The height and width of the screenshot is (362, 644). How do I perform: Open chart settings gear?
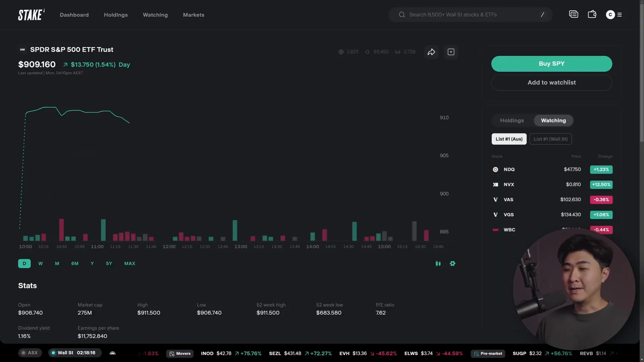coord(452,263)
